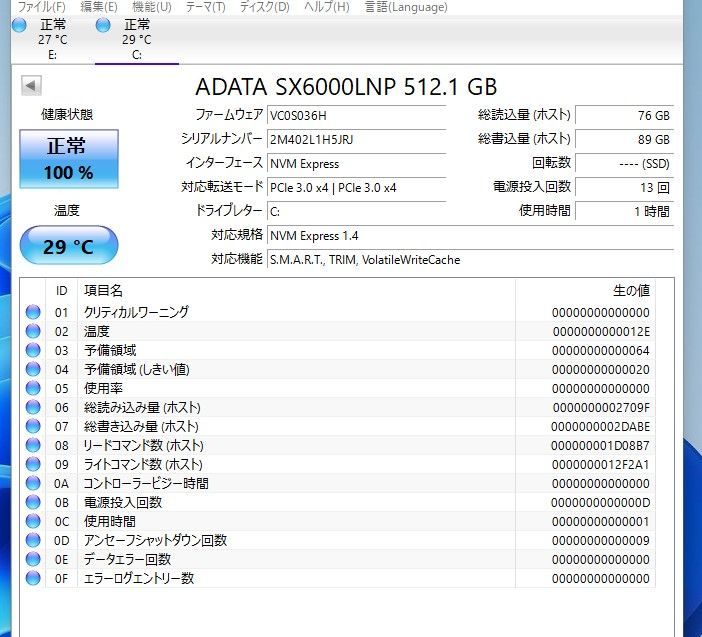Click rotation rate value ---- (SSD)
Viewport: 702px width, 637px height.
pos(624,164)
